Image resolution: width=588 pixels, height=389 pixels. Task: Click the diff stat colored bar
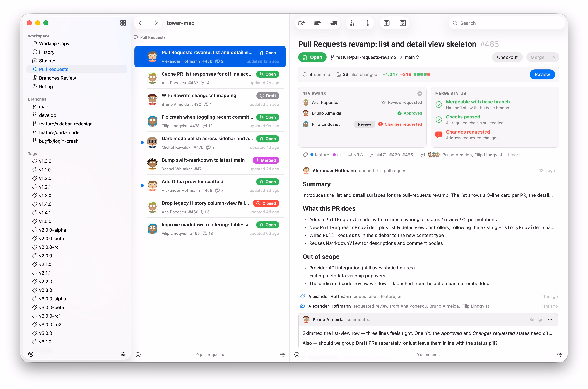point(422,74)
